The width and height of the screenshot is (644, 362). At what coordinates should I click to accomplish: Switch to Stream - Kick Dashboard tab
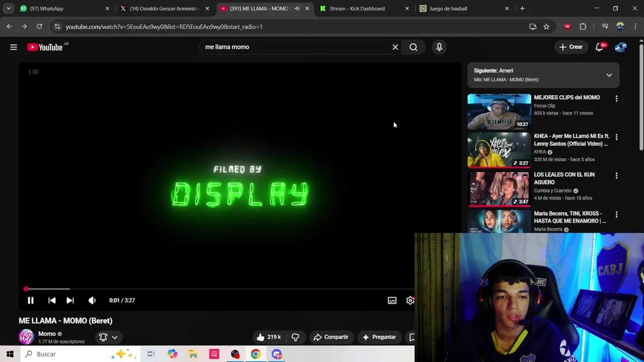pos(365,9)
